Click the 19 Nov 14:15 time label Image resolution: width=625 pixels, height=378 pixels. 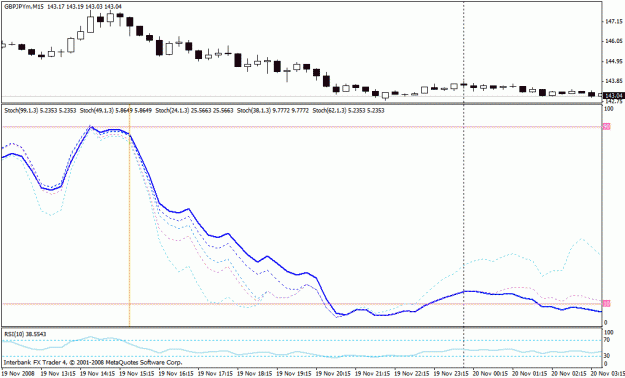click(97, 374)
